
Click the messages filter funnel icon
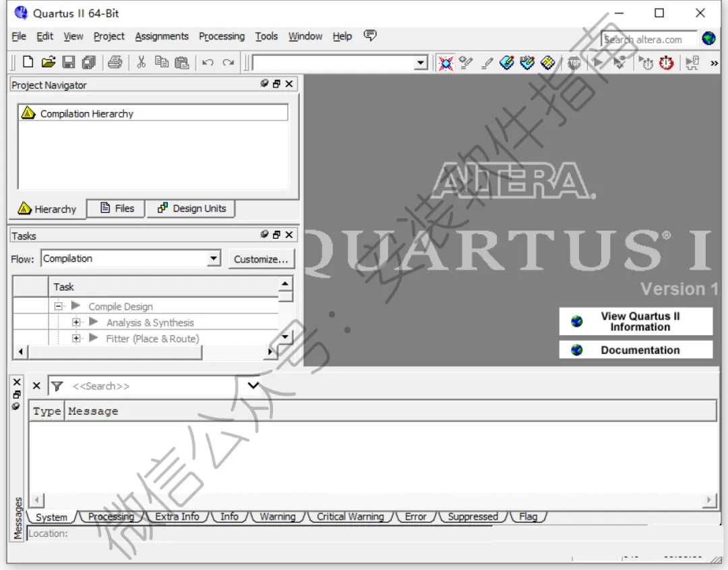coord(57,386)
